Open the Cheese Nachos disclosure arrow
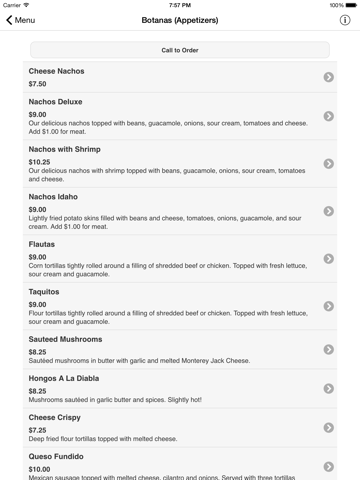This screenshot has height=480, width=360. 329,77
